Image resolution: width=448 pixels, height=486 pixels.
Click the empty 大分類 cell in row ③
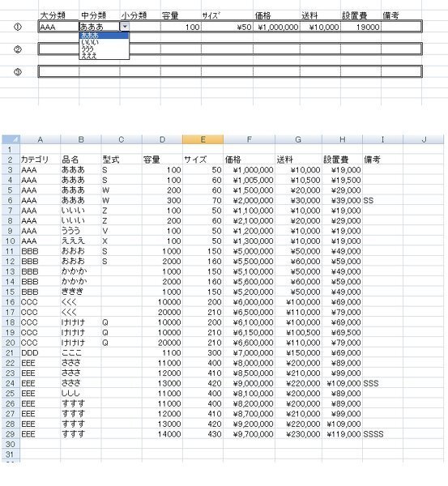[58, 71]
